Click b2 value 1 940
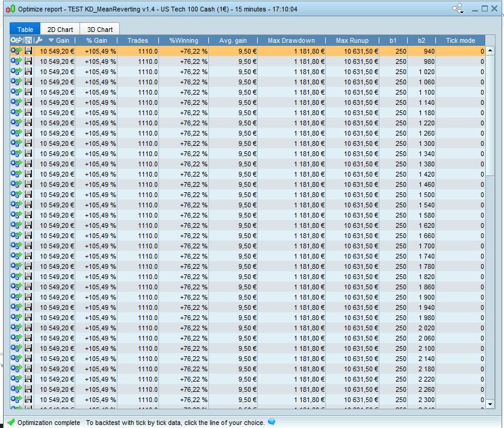 (426, 307)
